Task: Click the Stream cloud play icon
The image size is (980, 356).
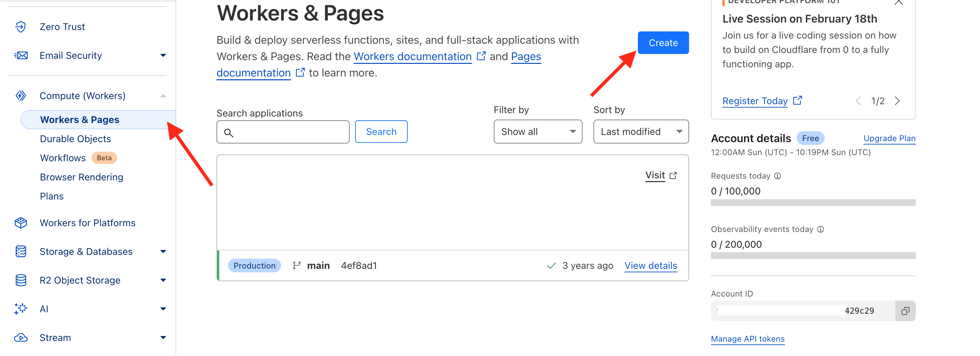Action: tap(20, 338)
